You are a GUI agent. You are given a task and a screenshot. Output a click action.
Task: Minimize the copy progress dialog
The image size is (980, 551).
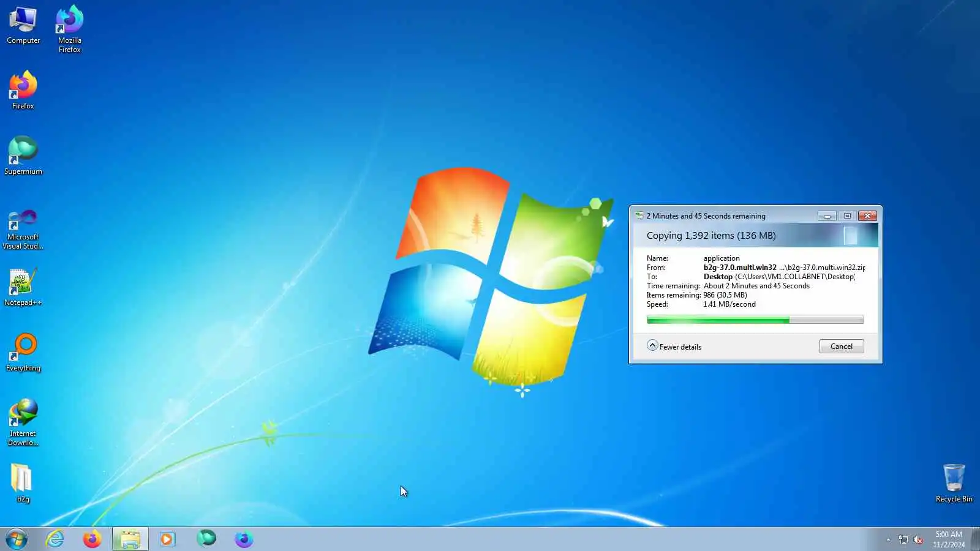[x=827, y=216]
